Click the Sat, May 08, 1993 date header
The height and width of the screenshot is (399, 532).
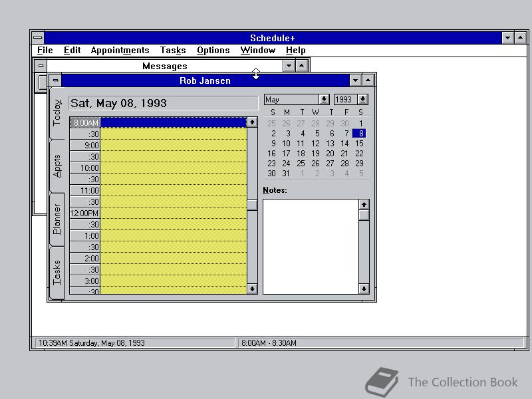(164, 103)
